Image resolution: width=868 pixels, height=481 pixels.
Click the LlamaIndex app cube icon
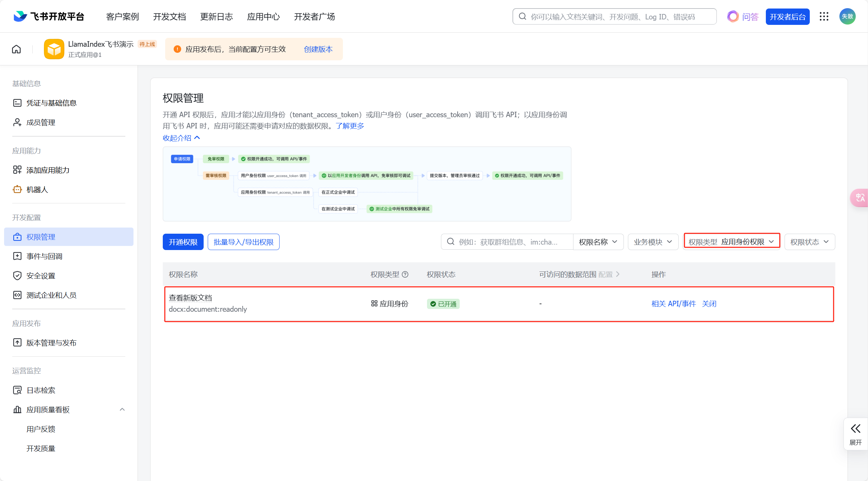click(x=54, y=49)
